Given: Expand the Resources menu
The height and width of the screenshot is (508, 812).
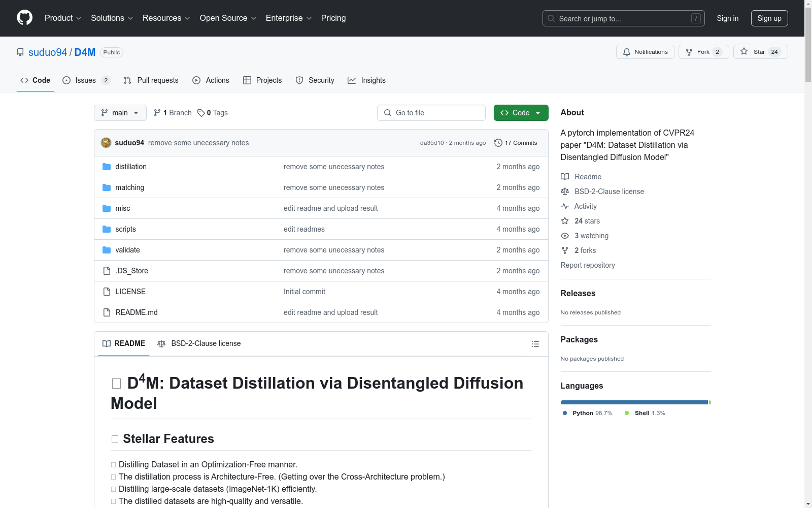Looking at the screenshot, I should pos(166,18).
